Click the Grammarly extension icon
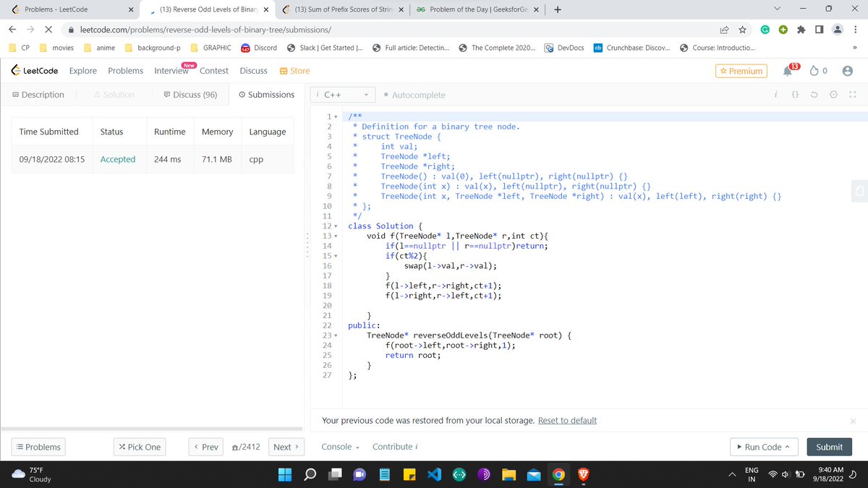868x488 pixels. pyautogui.click(x=765, y=30)
